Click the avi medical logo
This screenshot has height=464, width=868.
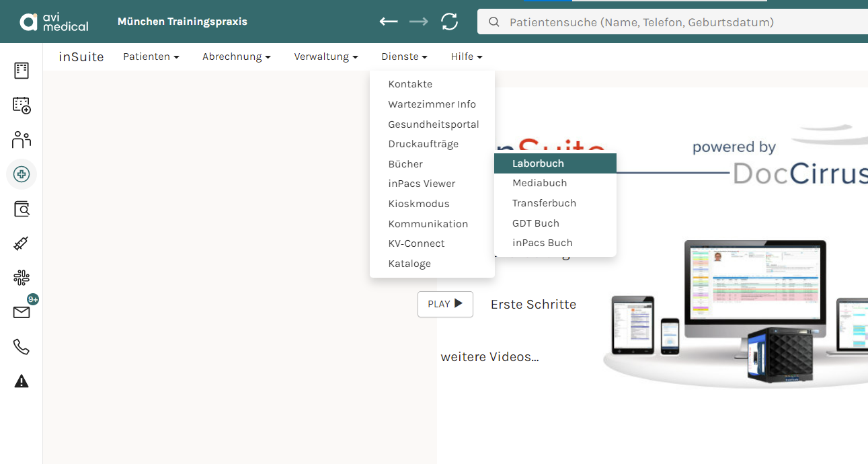(x=54, y=22)
